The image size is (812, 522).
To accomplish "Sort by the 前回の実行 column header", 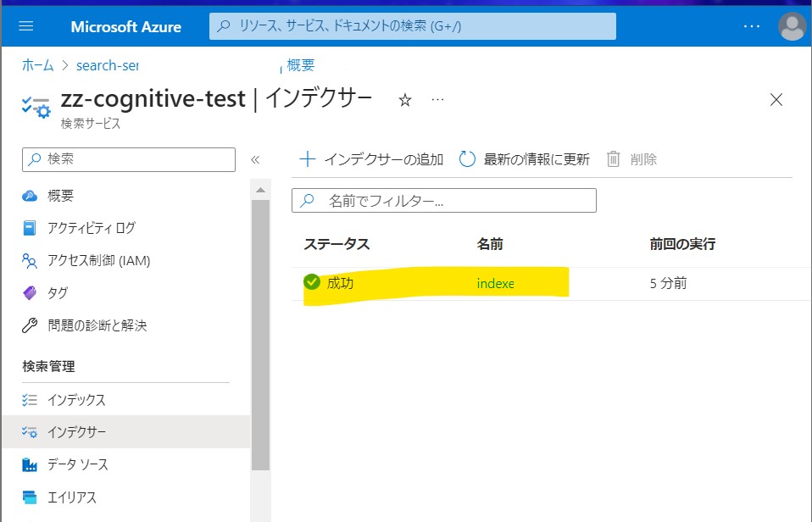I will coord(682,244).
